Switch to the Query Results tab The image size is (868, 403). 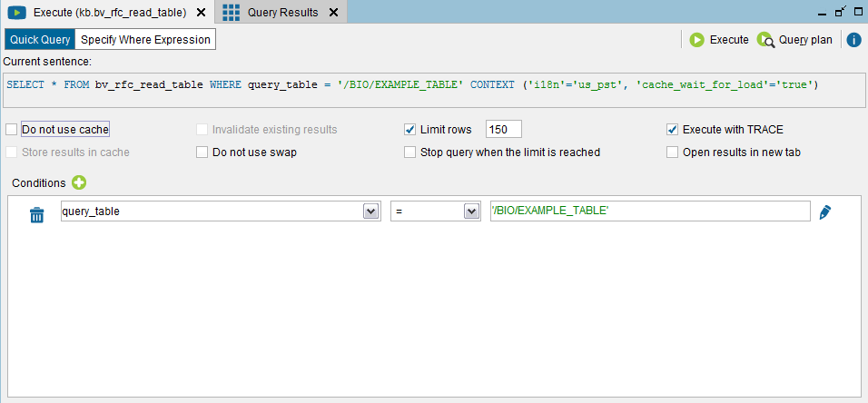click(281, 12)
